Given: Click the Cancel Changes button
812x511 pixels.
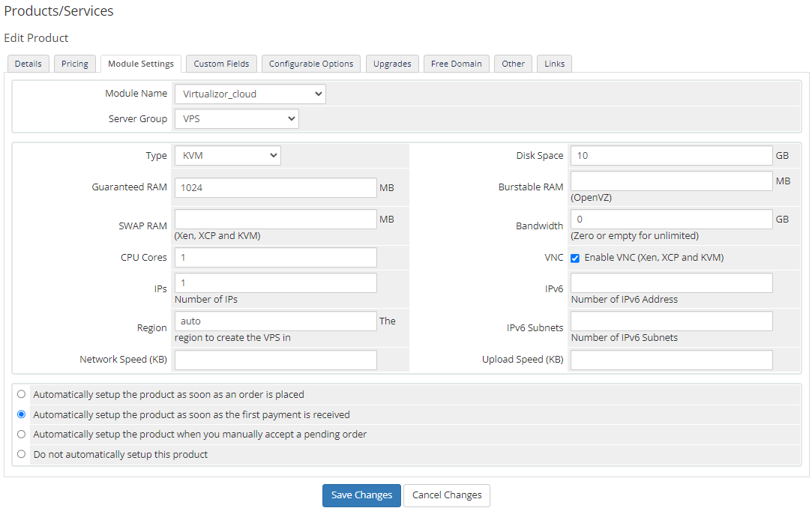Looking at the screenshot, I should coord(447,495).
